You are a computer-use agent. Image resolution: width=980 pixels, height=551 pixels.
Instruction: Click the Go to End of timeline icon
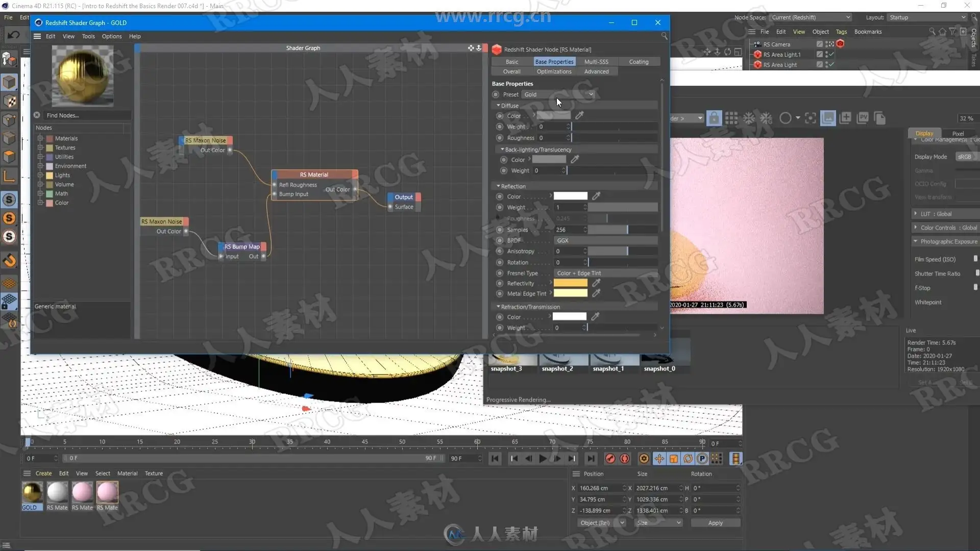tap(591, 459)
